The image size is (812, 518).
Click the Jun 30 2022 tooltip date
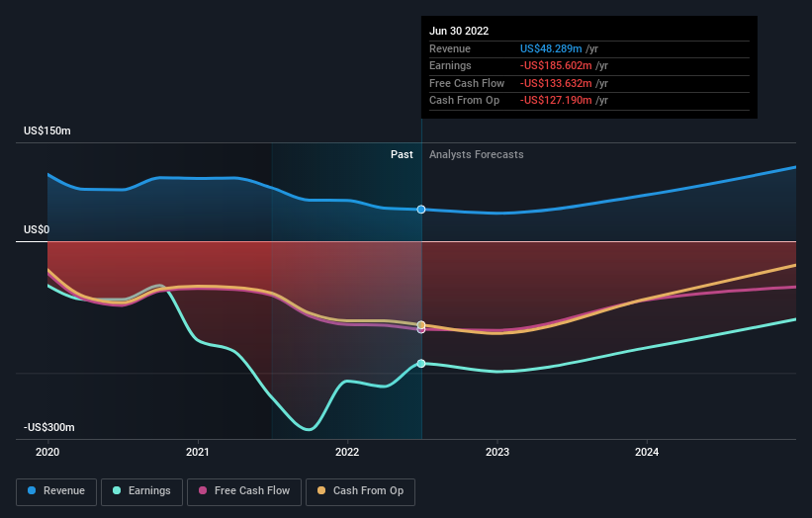459,31
